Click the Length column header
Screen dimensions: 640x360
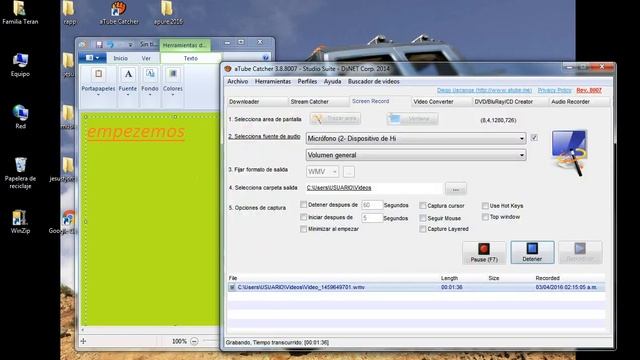[449, 278]
